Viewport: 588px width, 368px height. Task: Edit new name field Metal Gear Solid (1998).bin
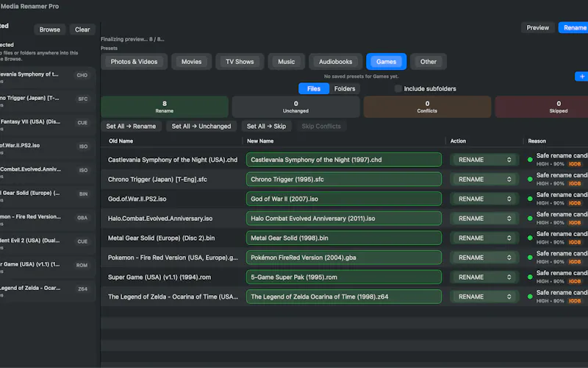click(x=344, y=238)
